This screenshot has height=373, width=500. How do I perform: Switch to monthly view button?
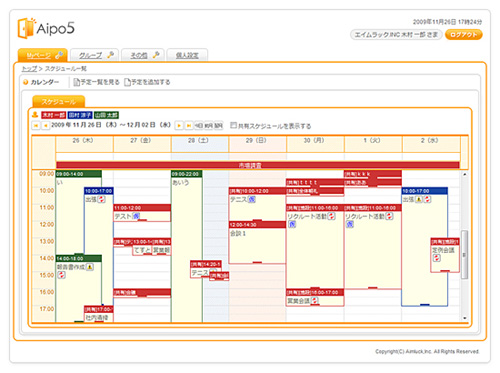218,126
